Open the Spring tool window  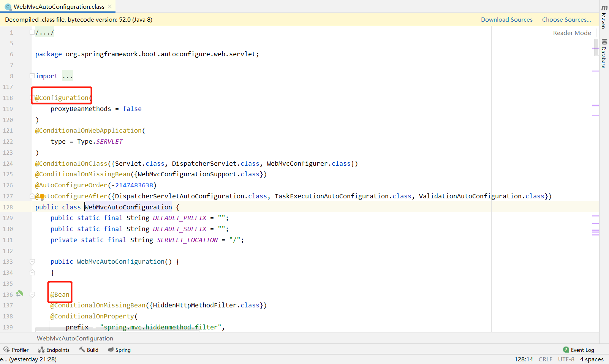(x=119, y=350)
